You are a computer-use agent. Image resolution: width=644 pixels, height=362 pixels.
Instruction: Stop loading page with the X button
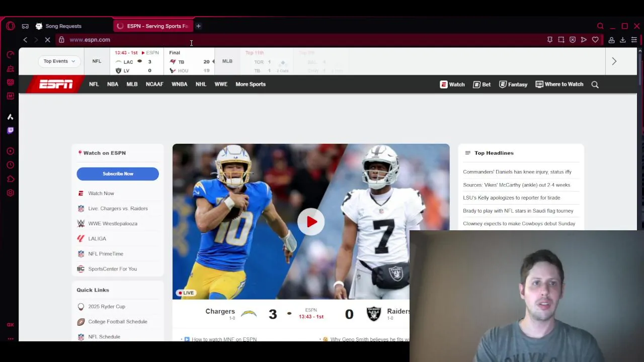click(47, 40)
